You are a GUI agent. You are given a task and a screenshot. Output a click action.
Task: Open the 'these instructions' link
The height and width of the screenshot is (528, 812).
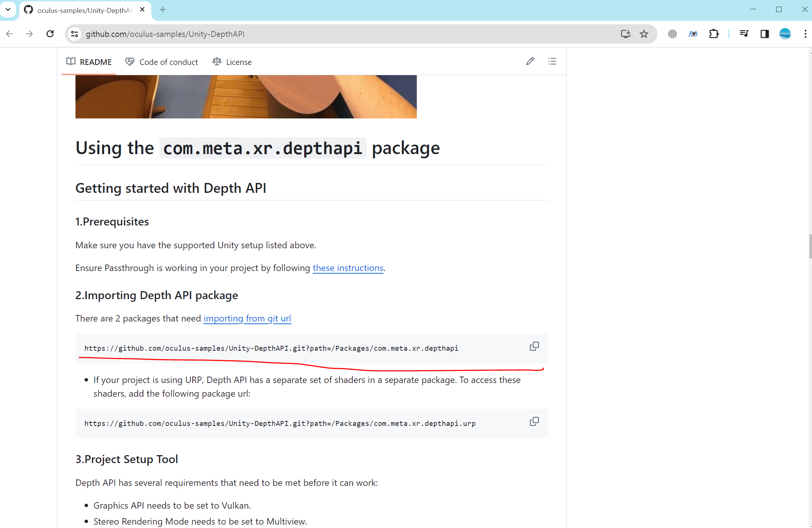[348, 268]
